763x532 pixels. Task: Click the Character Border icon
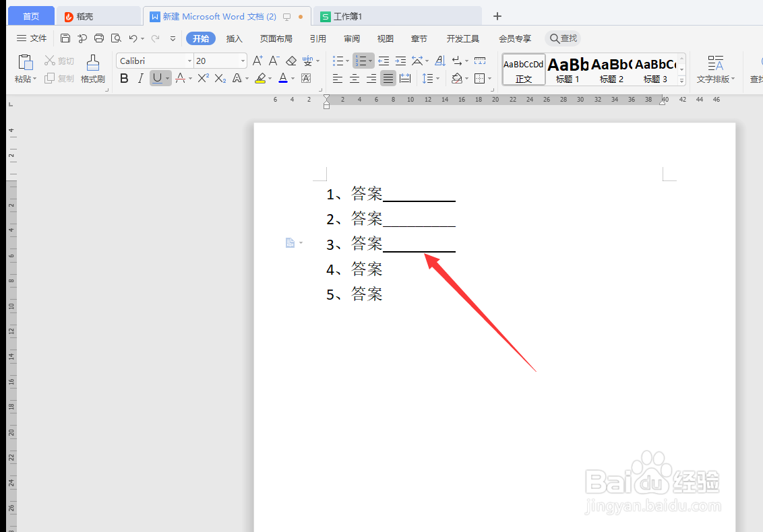pos(306,78)
